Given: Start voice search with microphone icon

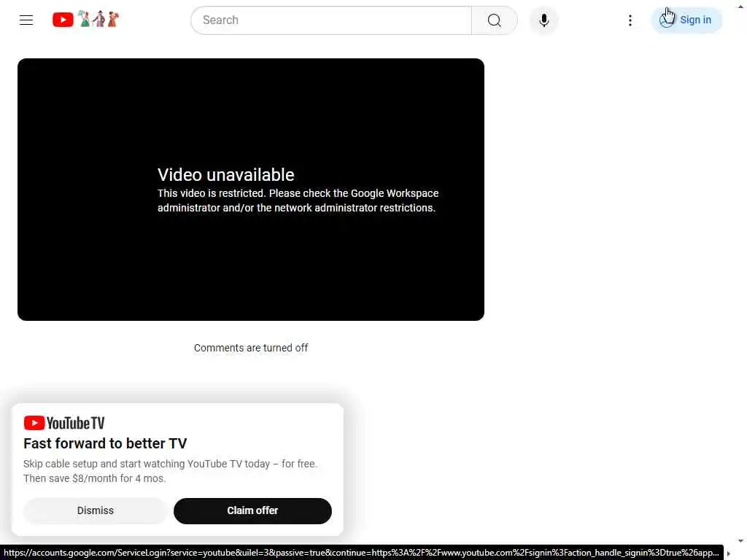Looking at the screenshot, I should tap(543, 20).
